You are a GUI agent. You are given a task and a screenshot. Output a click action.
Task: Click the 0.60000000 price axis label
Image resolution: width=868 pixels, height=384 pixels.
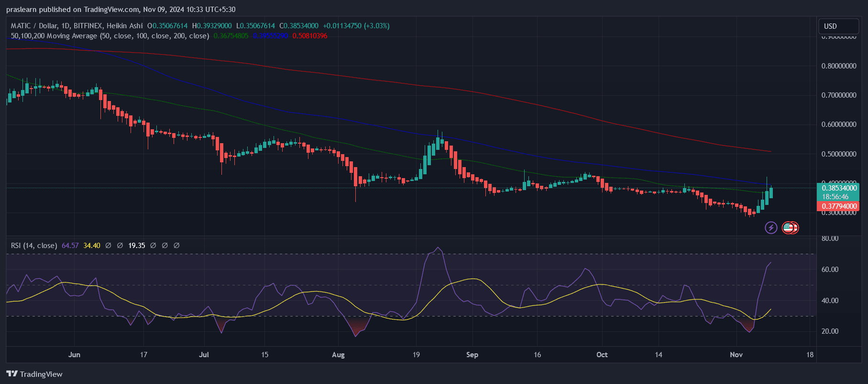[839, 124]
